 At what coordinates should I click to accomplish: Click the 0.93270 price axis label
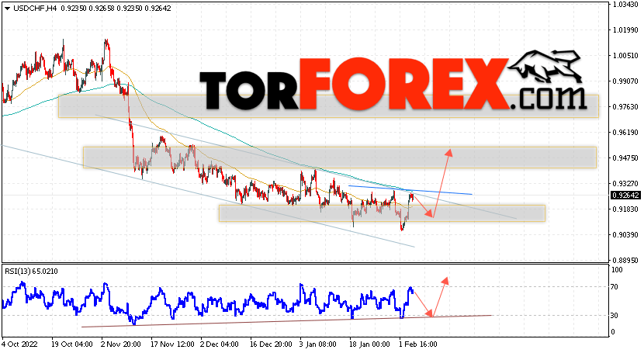(625, 183)
